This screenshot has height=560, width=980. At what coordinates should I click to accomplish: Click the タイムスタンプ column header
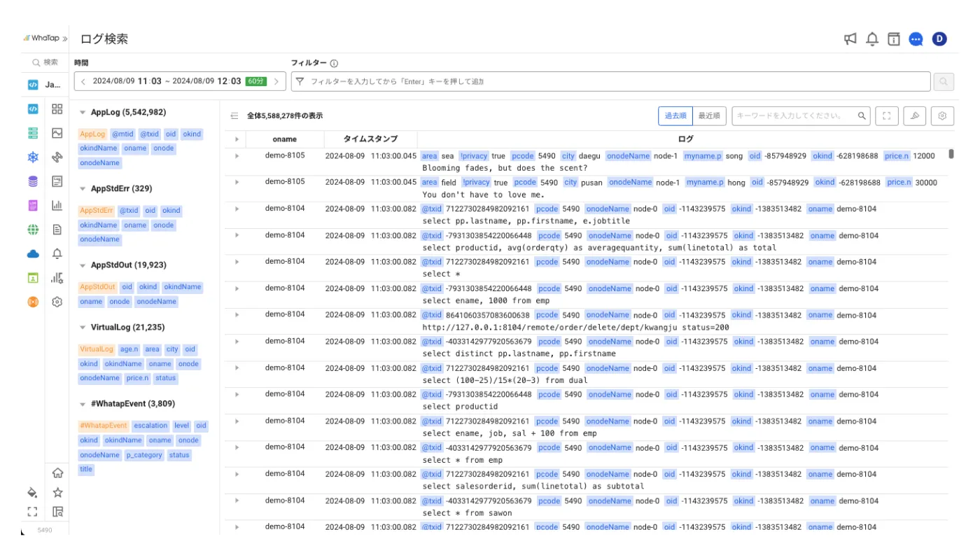370,139
